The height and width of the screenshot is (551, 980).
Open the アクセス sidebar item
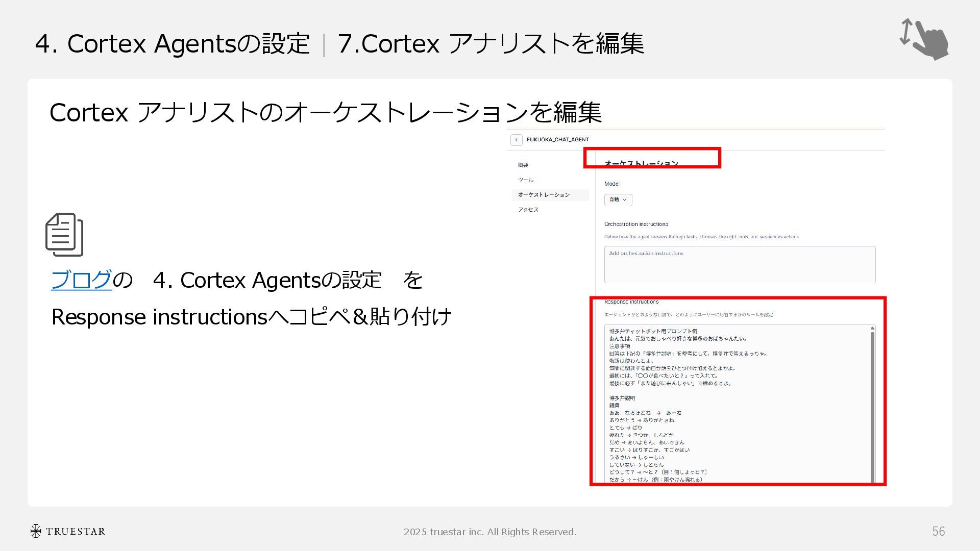coord(528,210)
